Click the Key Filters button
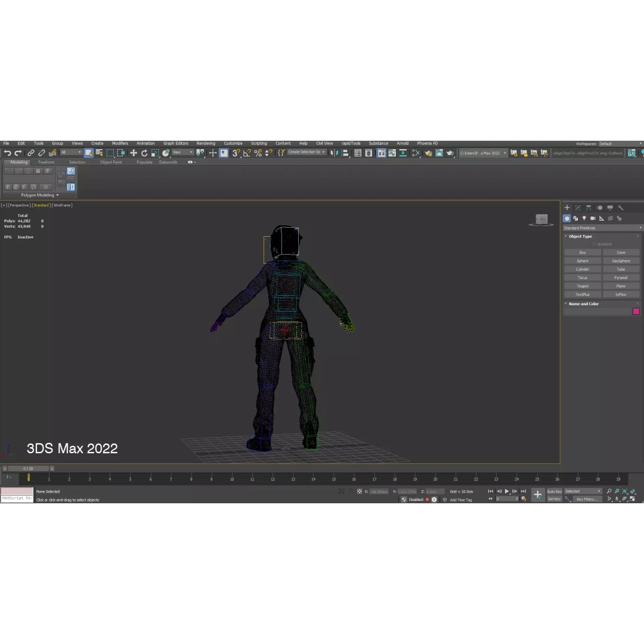644x644 pixels. [587, 499]
